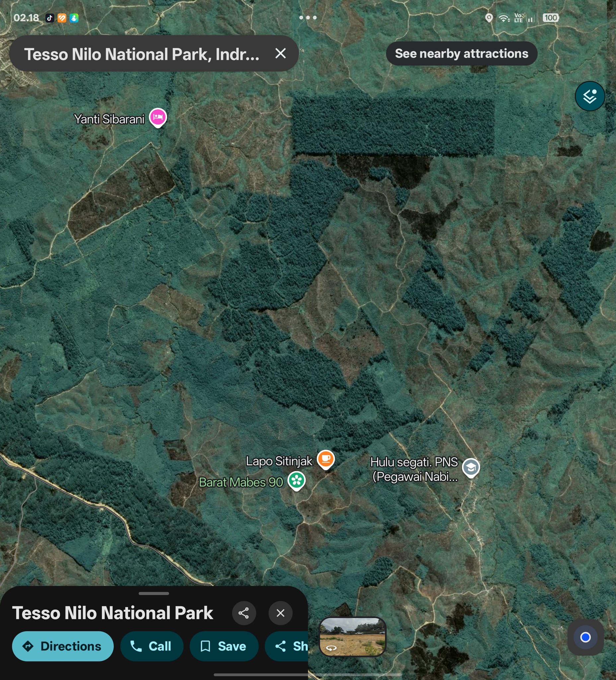
Task: Pull up the place card drag handle
Action: click(x=154, y=593)
